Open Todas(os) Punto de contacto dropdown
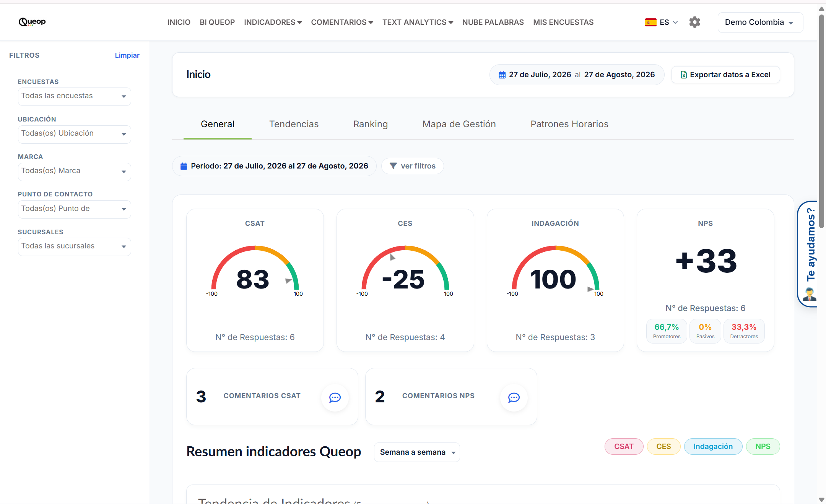Image resolution: width=826 pixels, height=504 pixels. (x=74, y=209)
